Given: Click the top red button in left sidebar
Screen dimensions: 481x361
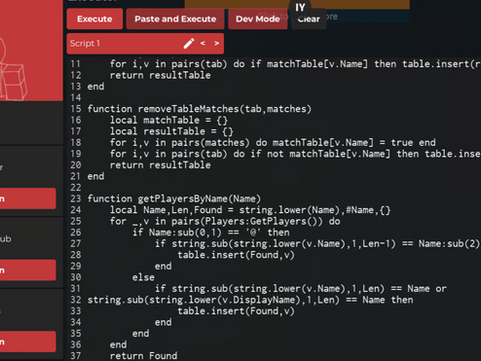Looking at the screenshot, I should 28,198.
